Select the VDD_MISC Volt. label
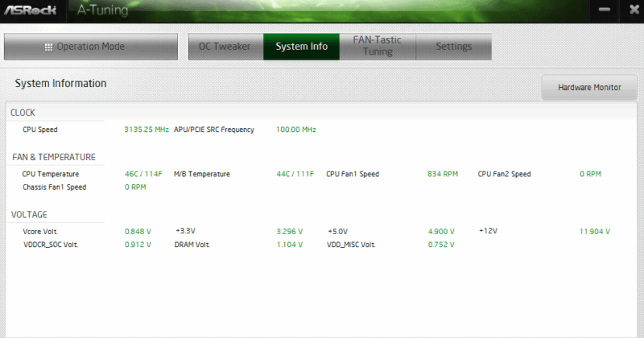The image size is (644, 338). (x=351, y=245)
